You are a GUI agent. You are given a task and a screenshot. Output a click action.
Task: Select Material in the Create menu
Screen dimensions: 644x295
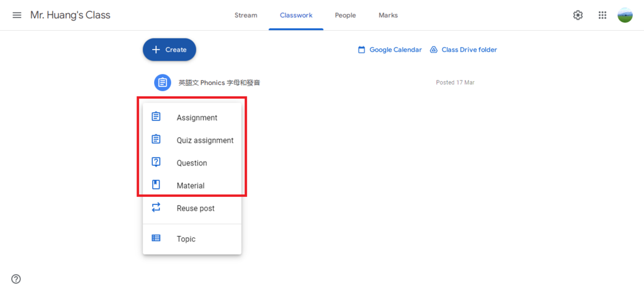[x=192, y=186]
